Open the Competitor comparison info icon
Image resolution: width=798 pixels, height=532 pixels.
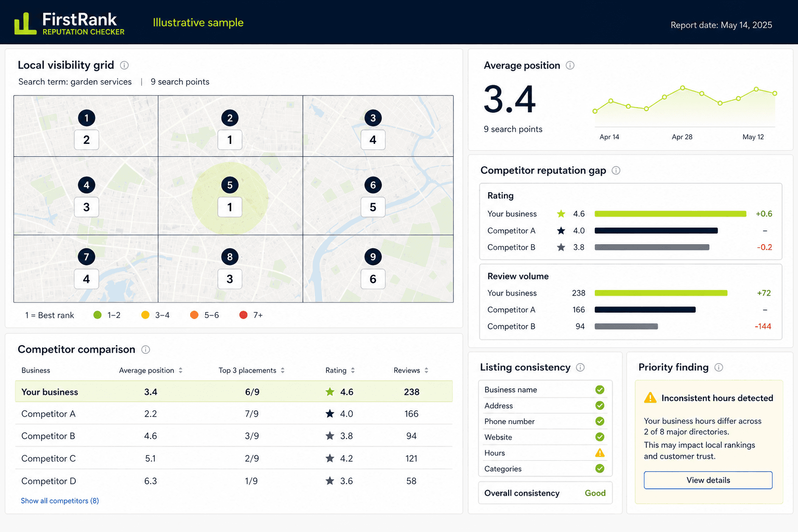[x=145, y=350]
